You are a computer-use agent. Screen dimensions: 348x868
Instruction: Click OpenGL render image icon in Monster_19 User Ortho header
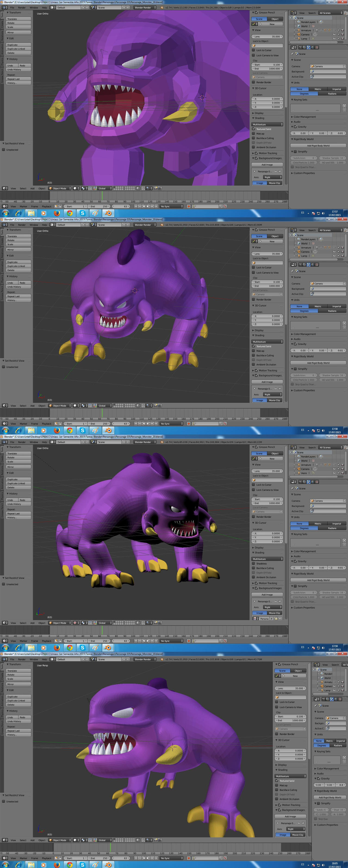point(155,406)
